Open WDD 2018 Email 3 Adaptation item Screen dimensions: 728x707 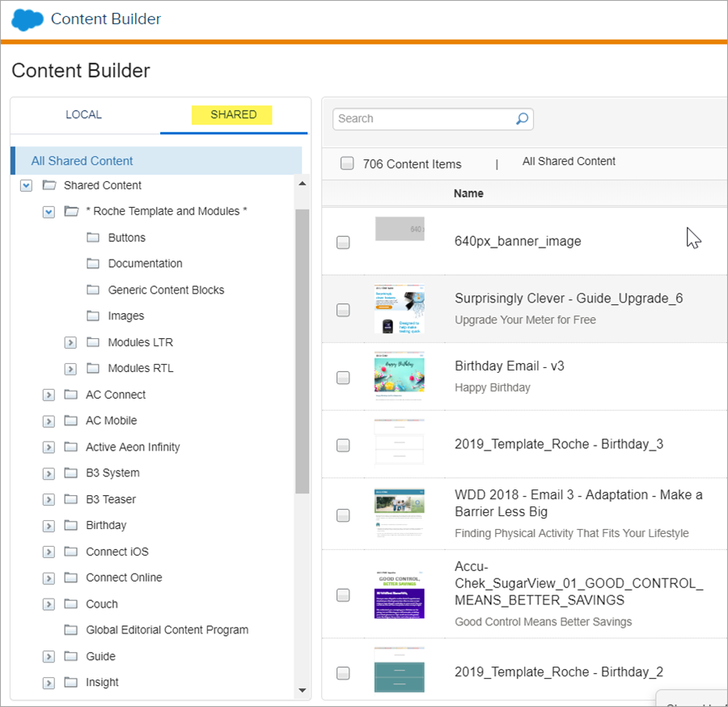578,503
